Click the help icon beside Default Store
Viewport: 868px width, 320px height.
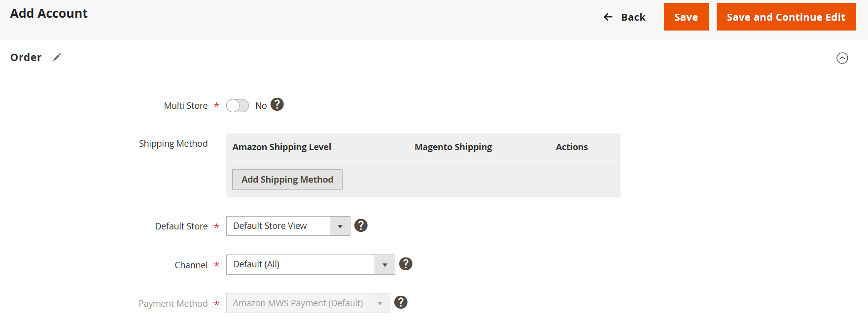click(x=361, y=225)
